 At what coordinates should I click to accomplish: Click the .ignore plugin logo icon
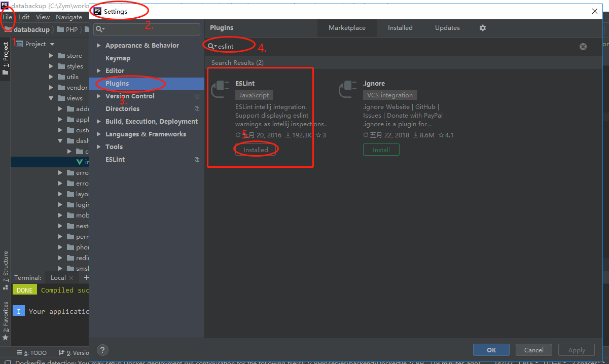(x=347, y=88)
